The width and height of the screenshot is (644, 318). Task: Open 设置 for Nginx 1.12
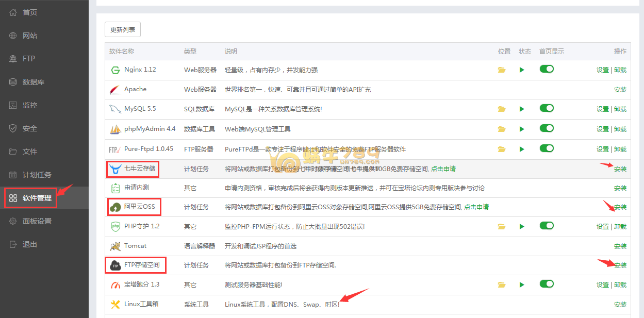point(602,70)
